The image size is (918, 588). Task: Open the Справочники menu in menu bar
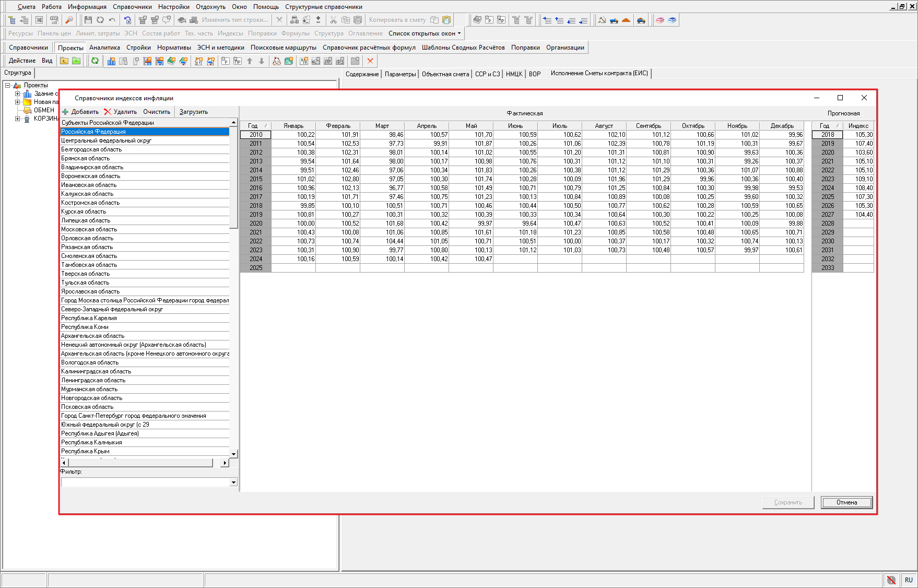point(132,7)
